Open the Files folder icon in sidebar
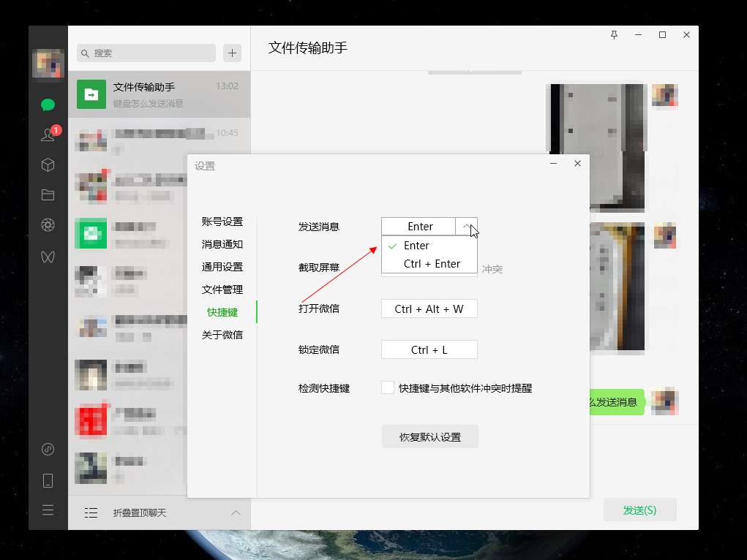747x560 pixels. (x=48, y=194)
